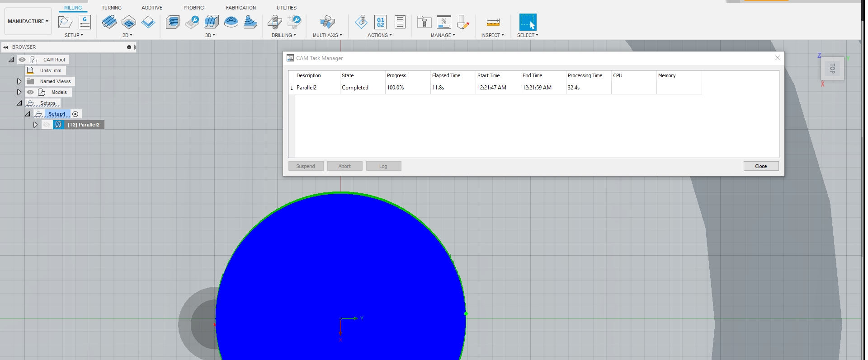Screen dimensions: 868x360
Task: Open the Multi-Axis dropdown menu
Action: coord(327,35)
